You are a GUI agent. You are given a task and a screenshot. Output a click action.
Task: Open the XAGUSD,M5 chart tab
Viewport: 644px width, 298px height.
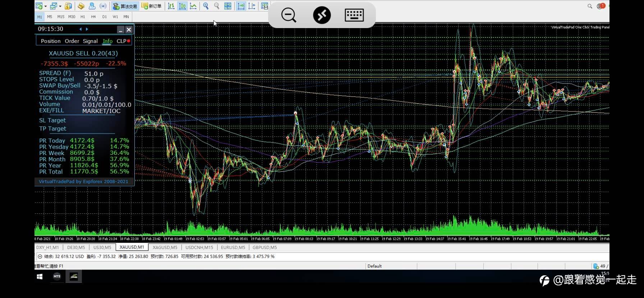point(165,247)
